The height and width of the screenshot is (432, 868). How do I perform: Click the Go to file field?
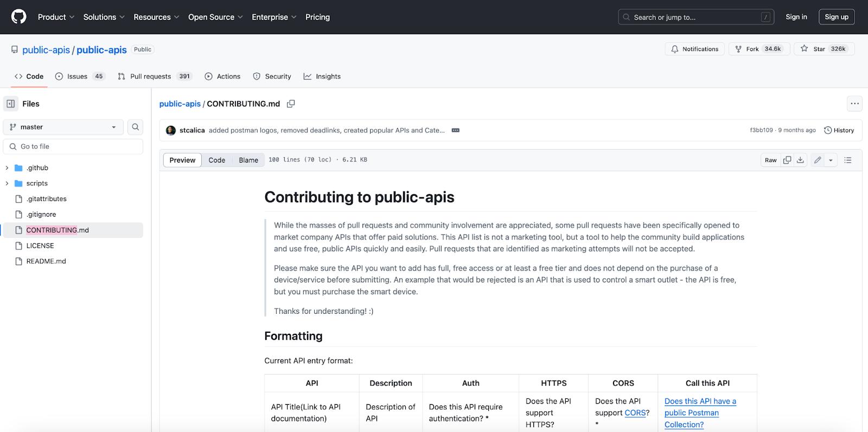click(73, 146)
